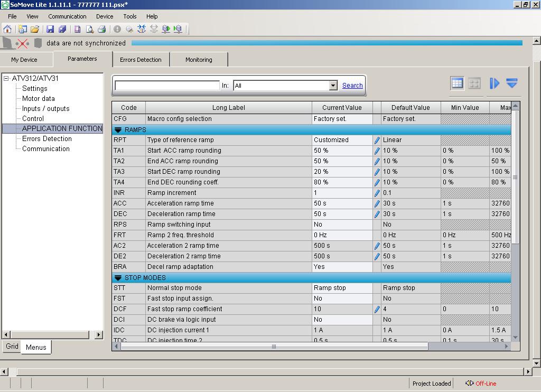The height and width of the screenshot is (392, 541).
Task: Click the Current Value cell for ACC
Action: pos(342,203)
